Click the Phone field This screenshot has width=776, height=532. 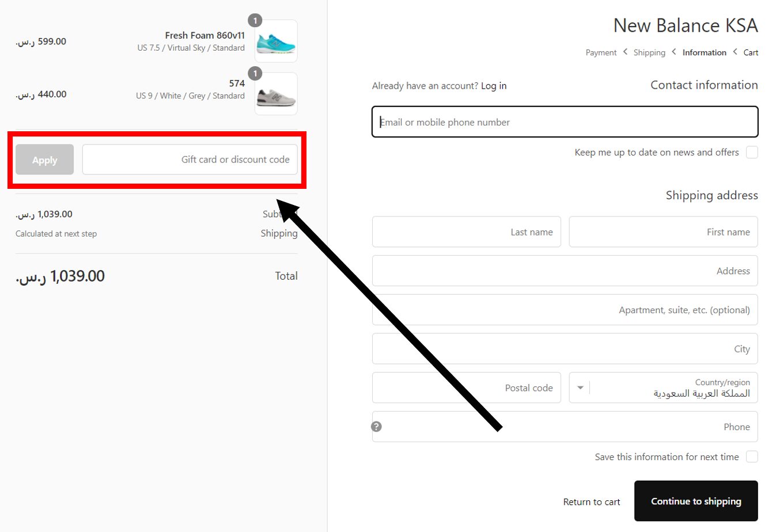point(565,427)
